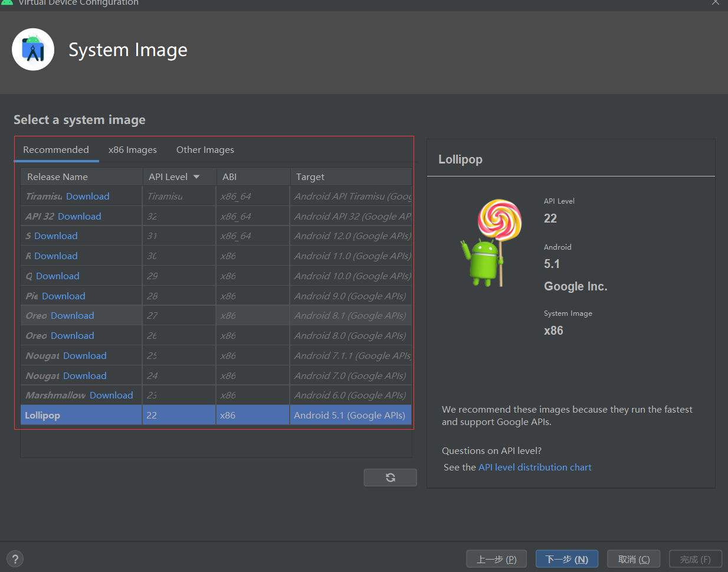Download the Oreo API 26 image
Viewport: 728px width, 572px height.
pyautogui.click(x=73, y=335)
